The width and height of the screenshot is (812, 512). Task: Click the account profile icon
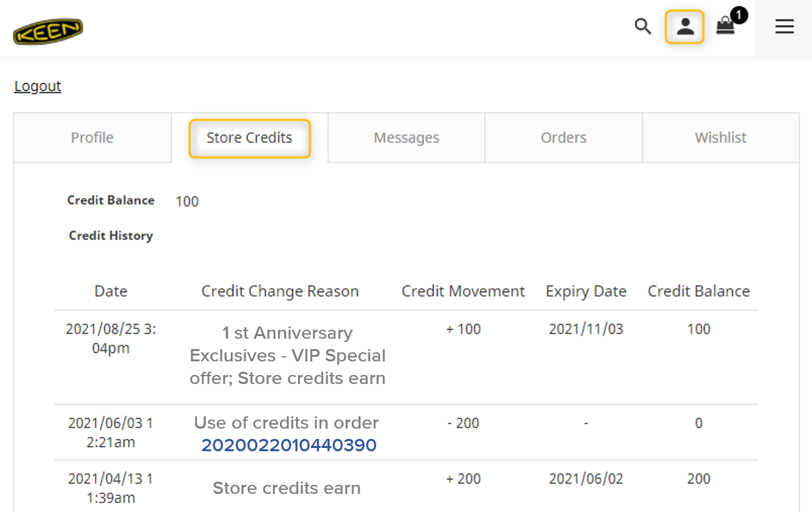click(x=685, y=27)
